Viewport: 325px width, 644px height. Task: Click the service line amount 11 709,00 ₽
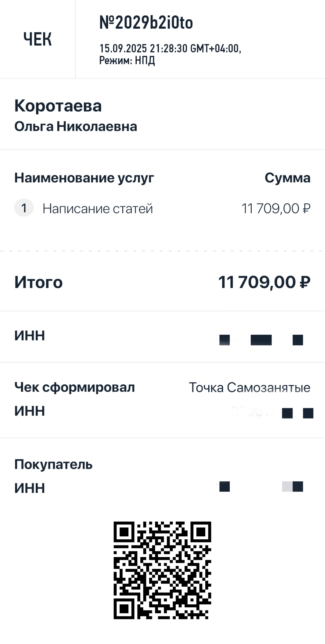276,209
